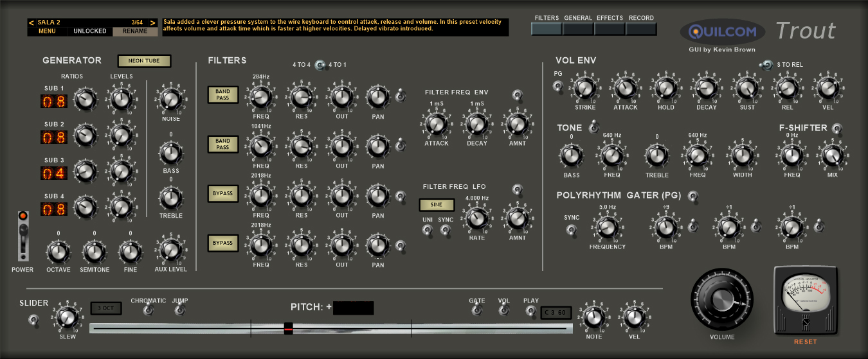Click the Quilcom logo
Image resolution: width=868 pixels, height=359 pixels.
(723, 31)
